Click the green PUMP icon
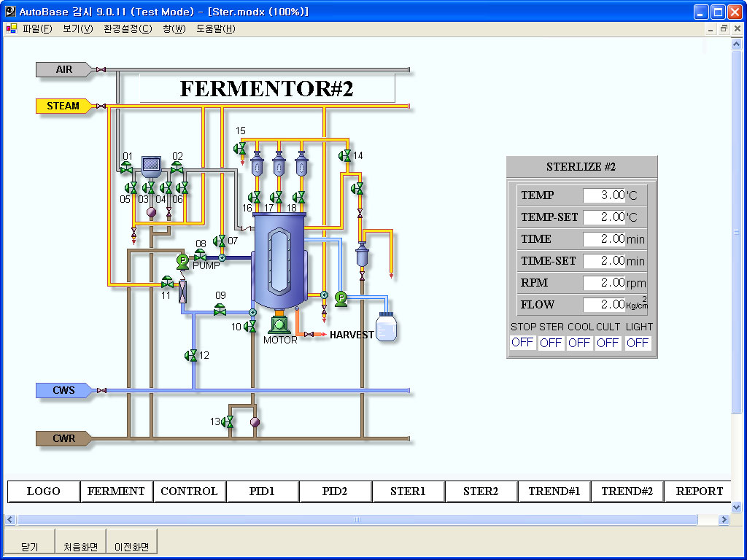 [182, 260]
